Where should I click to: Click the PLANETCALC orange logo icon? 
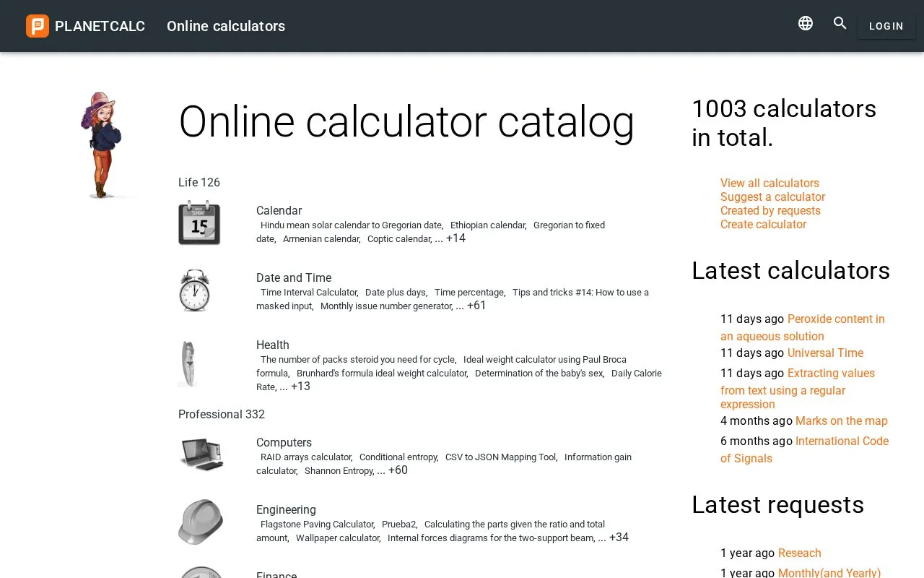(x=38, y=26)
